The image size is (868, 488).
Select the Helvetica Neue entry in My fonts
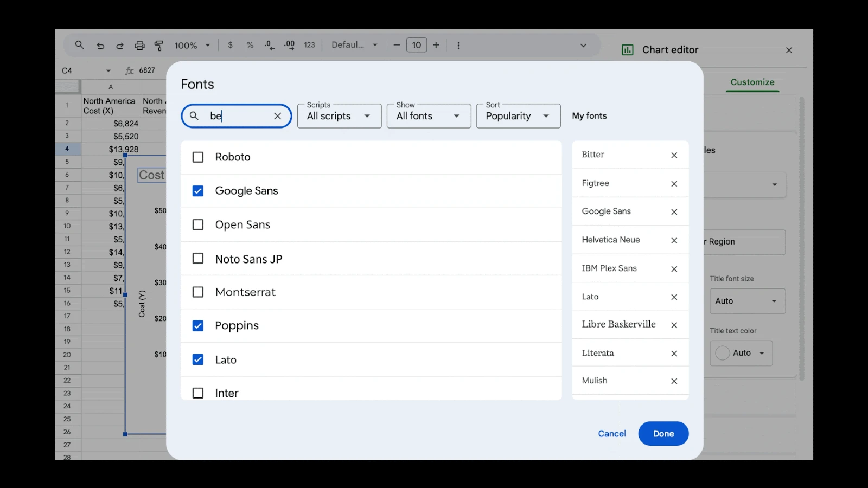(x=611, y=240)
